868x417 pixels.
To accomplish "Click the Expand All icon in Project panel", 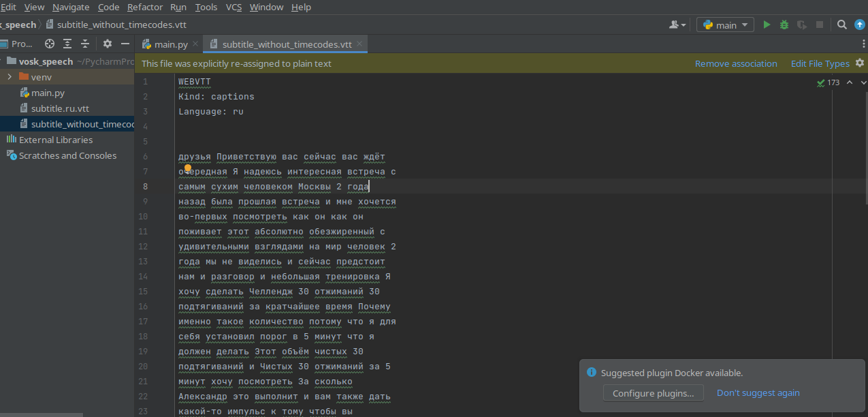I will [x=67, y=44].
